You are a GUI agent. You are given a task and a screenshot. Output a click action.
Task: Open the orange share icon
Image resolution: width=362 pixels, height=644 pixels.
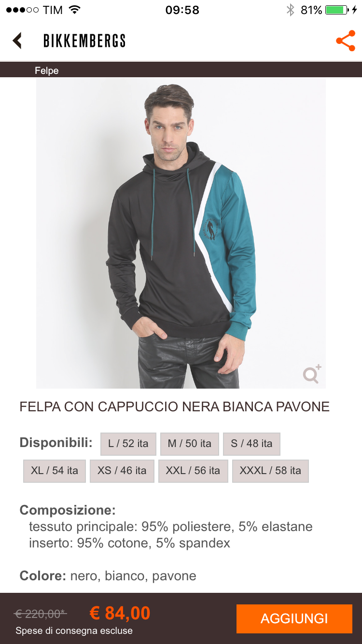[346, 41]
